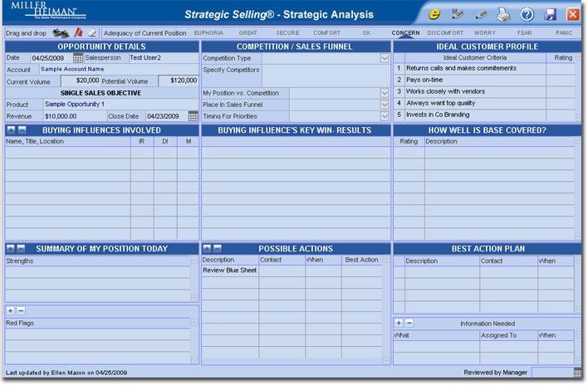
Task: Click the yellow 'e' web icon
Action: [434, 14]
